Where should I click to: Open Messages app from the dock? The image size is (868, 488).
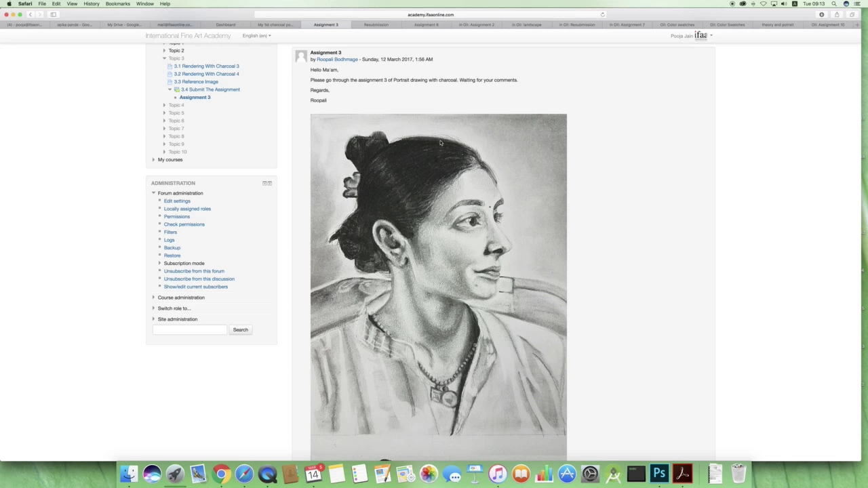point(452,474)
